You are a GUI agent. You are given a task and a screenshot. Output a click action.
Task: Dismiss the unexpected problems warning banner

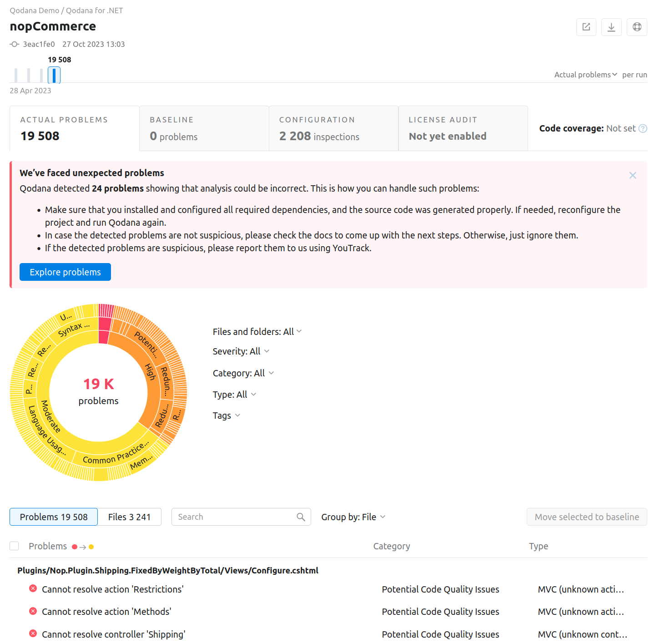[633, 175]
